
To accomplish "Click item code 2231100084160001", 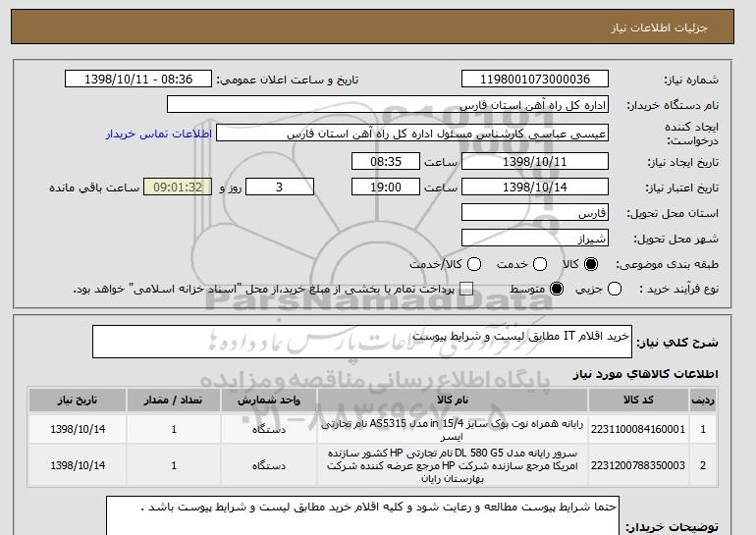I will (638, 429).
